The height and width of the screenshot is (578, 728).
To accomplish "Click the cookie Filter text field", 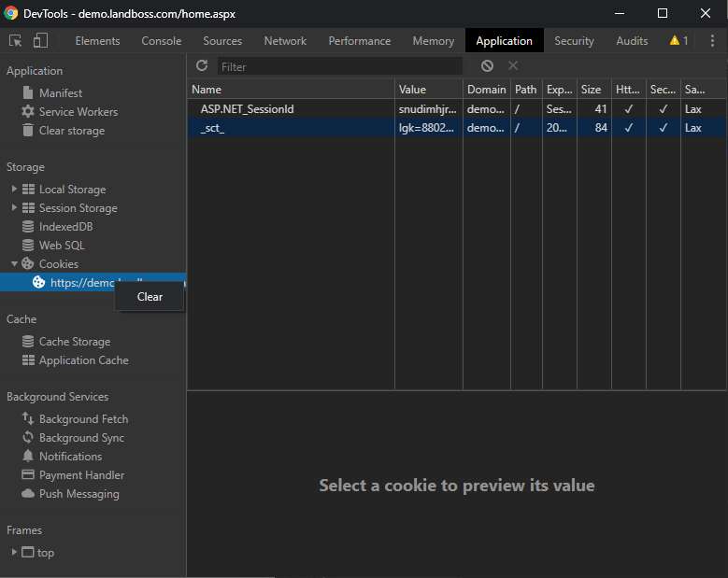I will [x=340, y=66].
